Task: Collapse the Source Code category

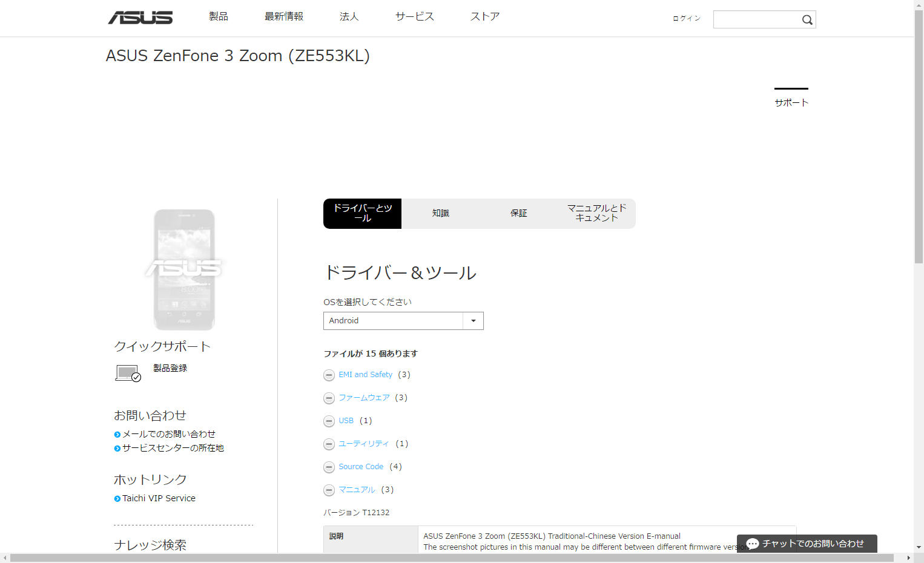Action: pos(329,467)
